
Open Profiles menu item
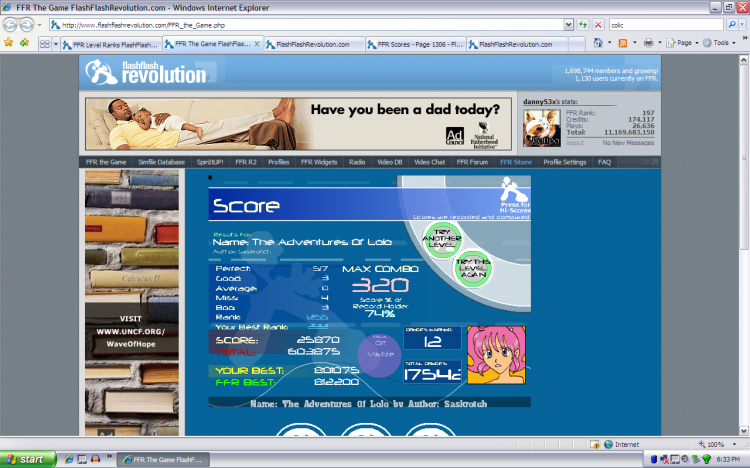click(x=278, y=162)
